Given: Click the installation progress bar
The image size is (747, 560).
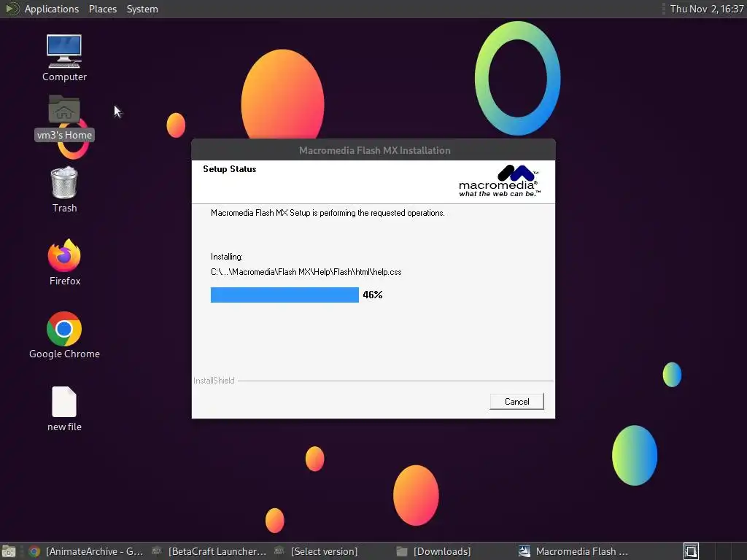Looking at the screenshot, I should [x=285, y=295].
